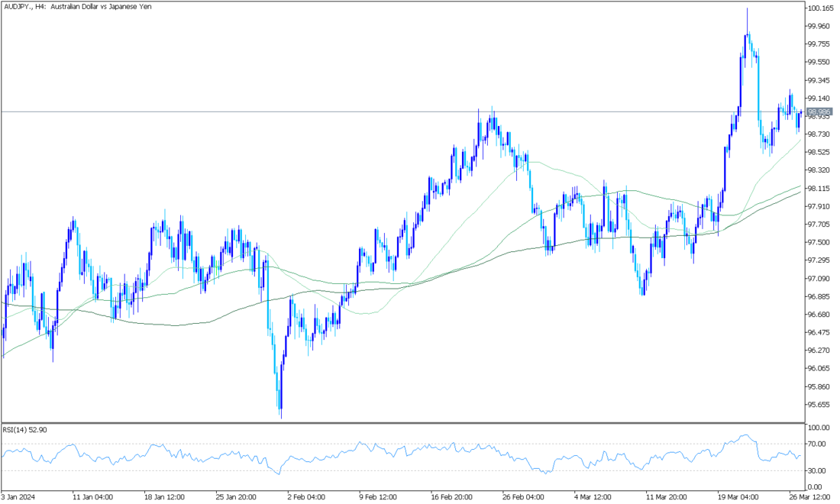Click the RSI 30.00 level label
This screenshot has height=504, width=840.
click(x=816, y=470)
